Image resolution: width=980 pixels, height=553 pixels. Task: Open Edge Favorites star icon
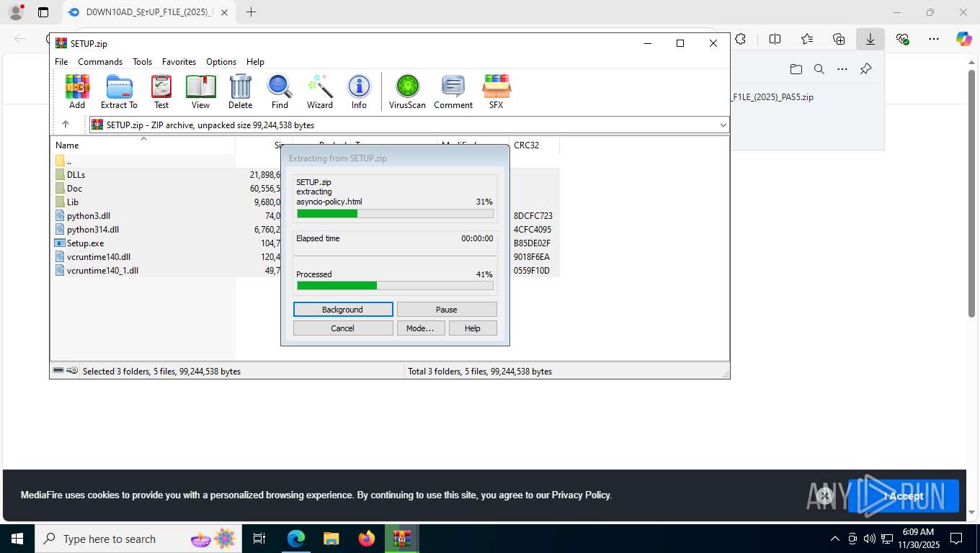point(807,40)
